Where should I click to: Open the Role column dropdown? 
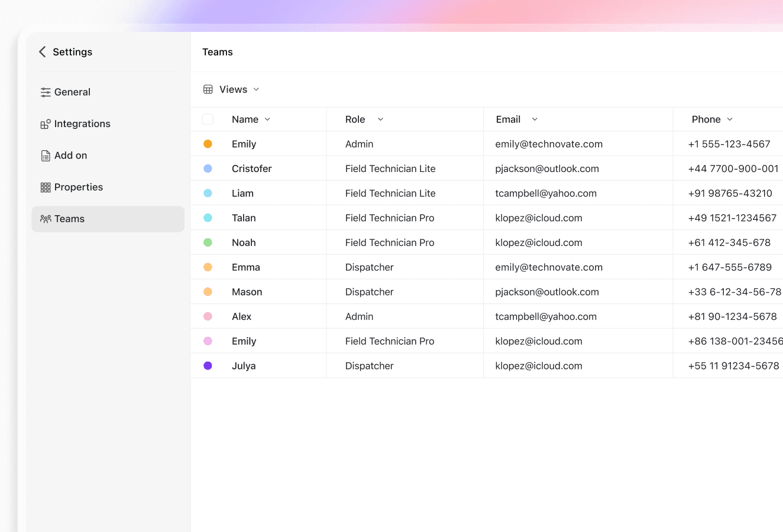(x=380, y=119)
